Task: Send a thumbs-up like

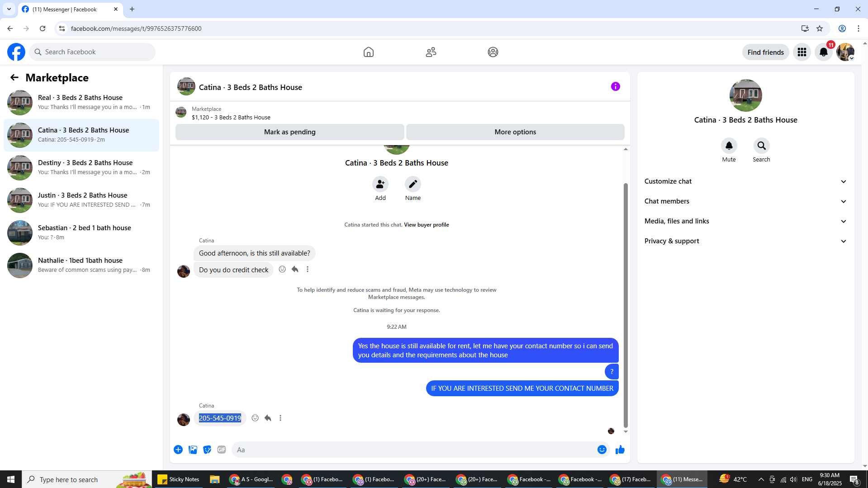Action: pyautogui.click(x=620, y=450)
